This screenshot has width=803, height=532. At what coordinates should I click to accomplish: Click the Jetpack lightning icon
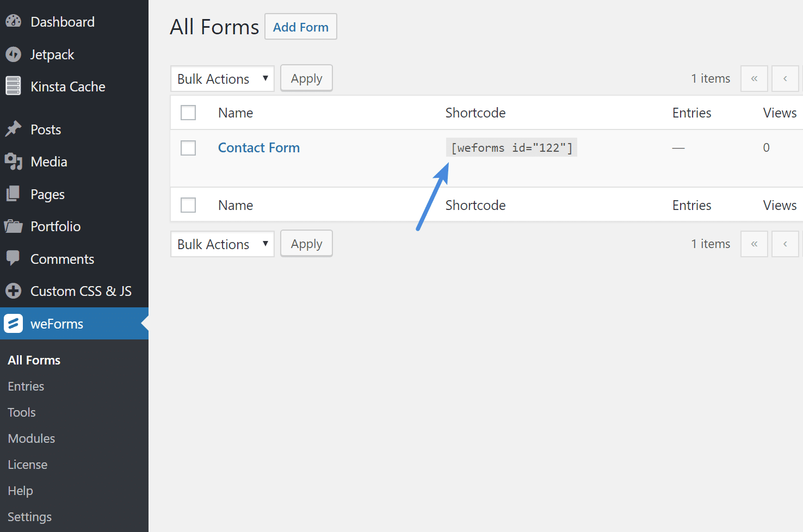(x=13, y=54)
